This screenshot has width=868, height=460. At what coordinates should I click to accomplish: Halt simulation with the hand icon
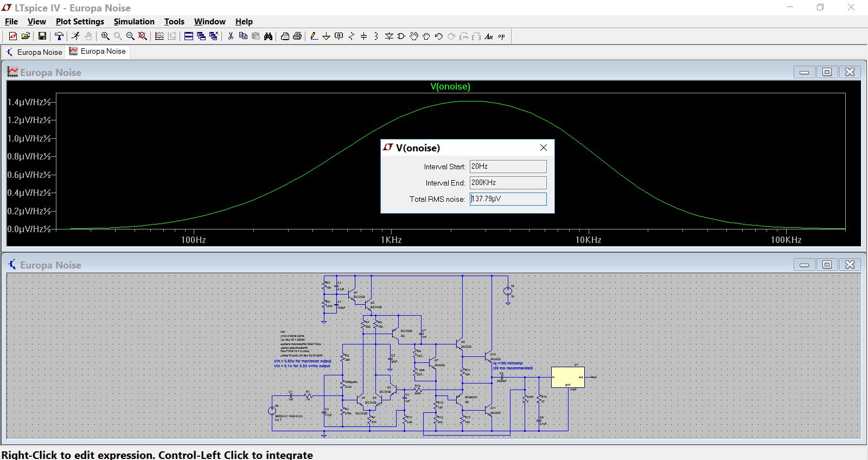[88, 36]
